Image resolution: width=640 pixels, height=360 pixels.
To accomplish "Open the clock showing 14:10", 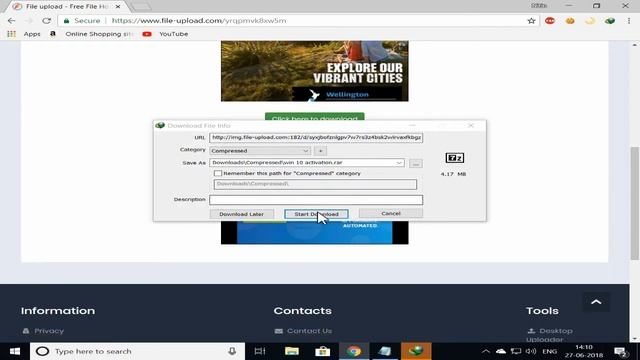I will [584, 351].
